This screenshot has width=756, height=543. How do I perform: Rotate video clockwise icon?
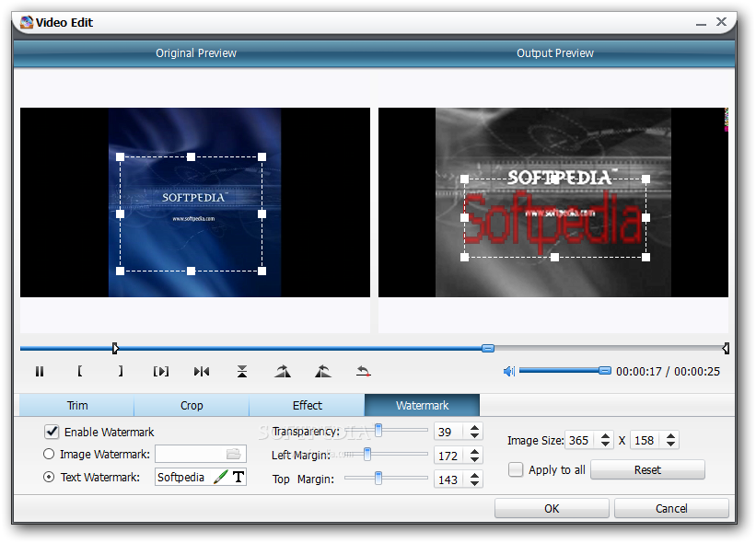tap(283, 372)
